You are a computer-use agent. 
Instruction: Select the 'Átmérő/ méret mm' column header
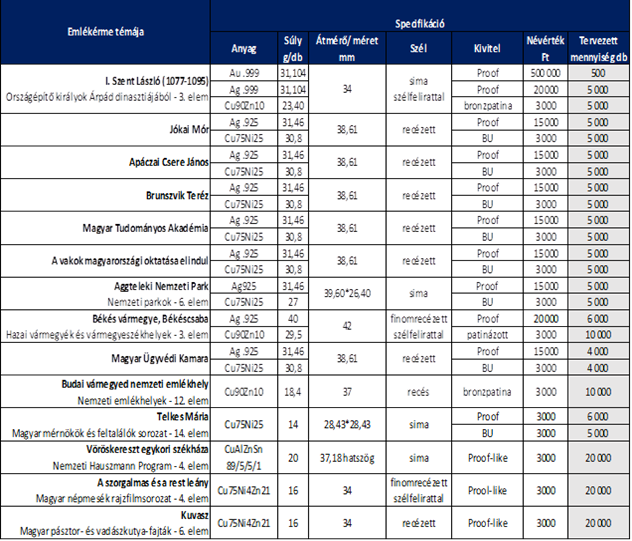pos(347,48)
